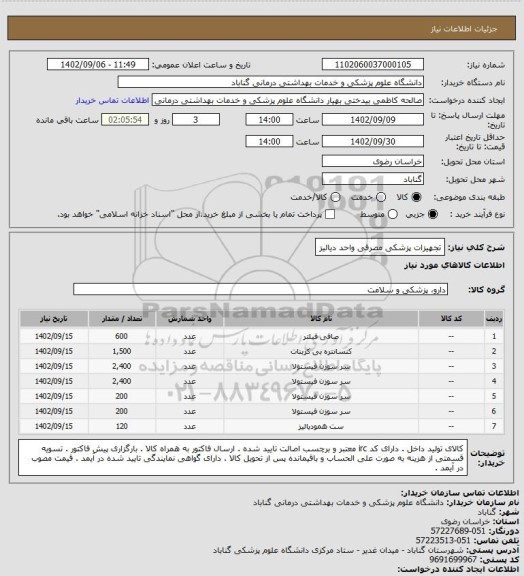Click the postal code 9691699967

453,560
